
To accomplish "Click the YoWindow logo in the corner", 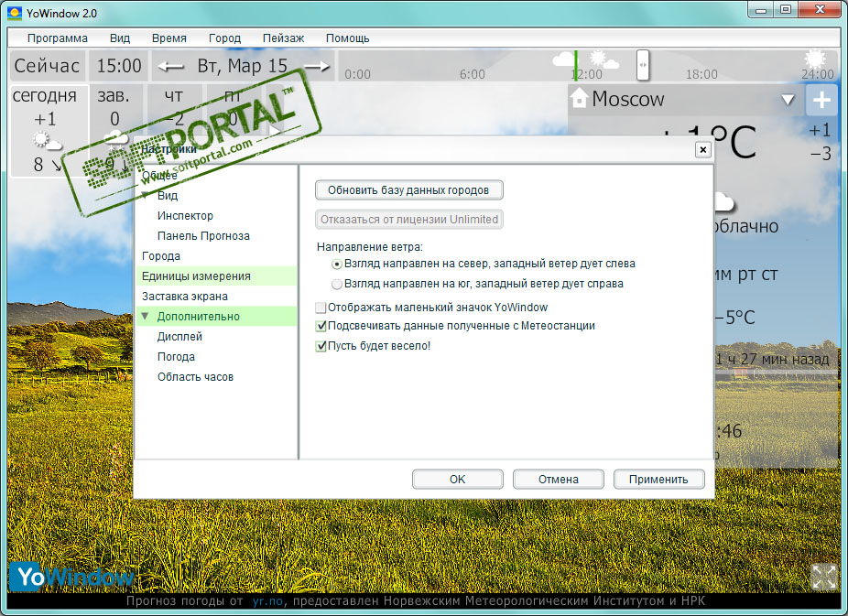I will click(71, 577).
